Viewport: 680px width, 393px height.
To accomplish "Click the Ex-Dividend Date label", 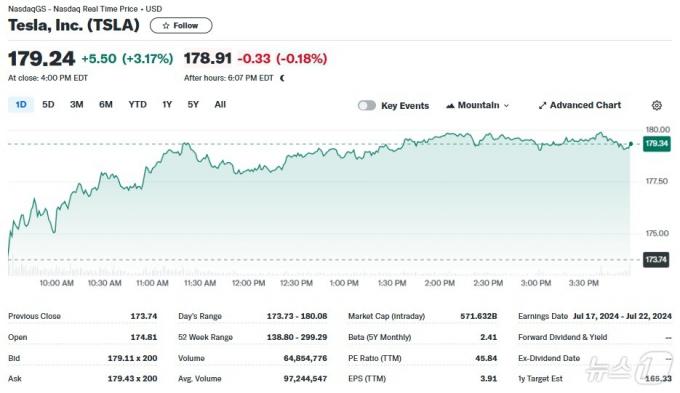I will click(549, 358).
